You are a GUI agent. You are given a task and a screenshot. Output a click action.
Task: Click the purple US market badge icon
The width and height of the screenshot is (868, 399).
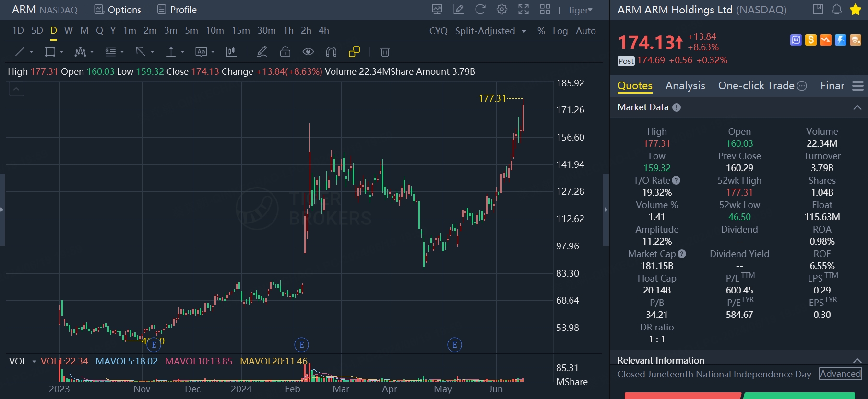click(x=796, y=40)
